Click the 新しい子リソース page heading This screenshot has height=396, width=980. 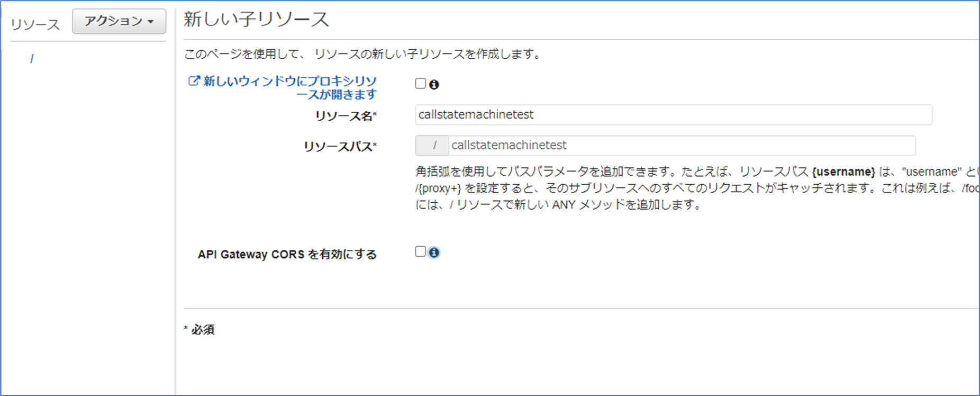tap(256, 20)
